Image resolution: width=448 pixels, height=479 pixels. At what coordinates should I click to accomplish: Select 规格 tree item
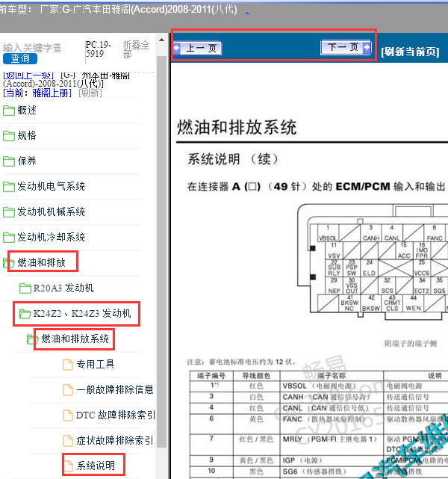(x=27, y=136)
